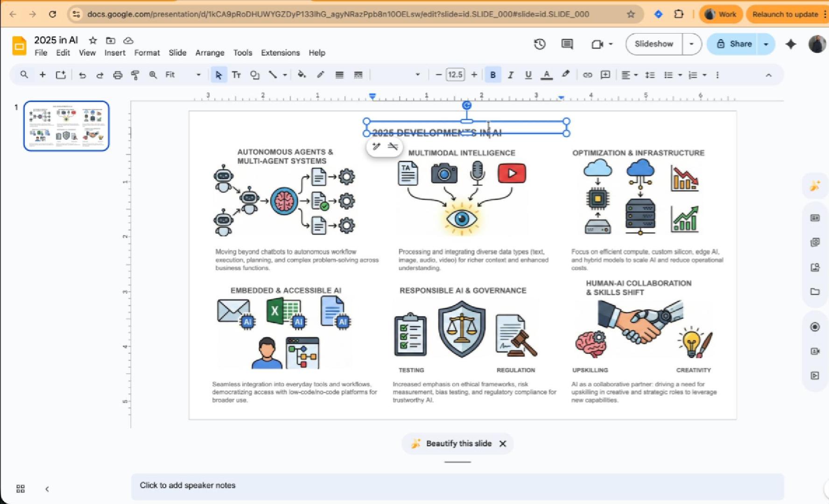The image size is (829, 504).
Task: Open Line and paragraph spacing
Action: point(650,75)
